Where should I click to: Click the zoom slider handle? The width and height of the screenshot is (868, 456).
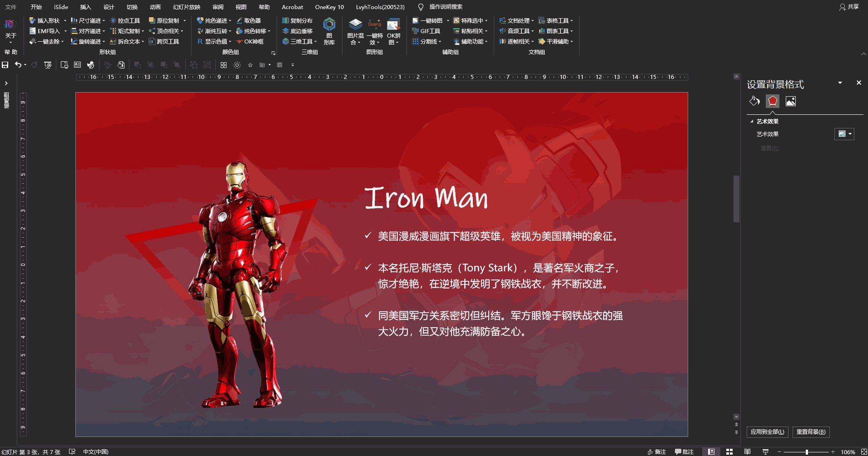coord(807,452)
